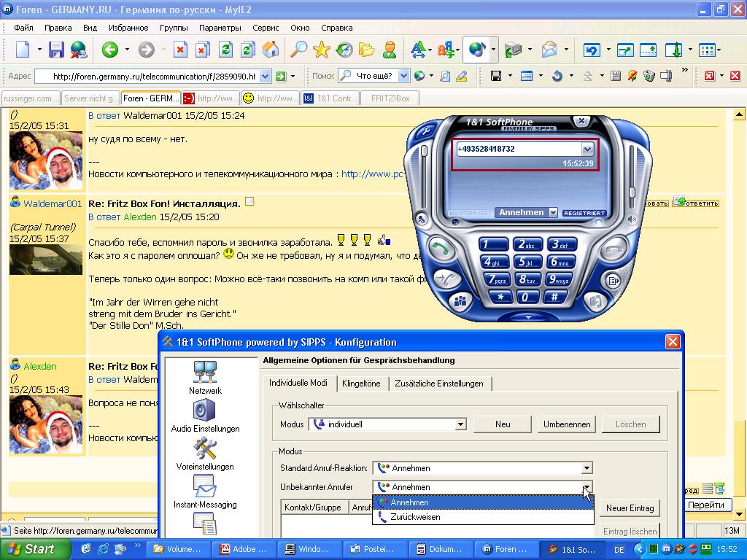747x560 pixels.
Task: Click the Mail envelope icon in toolbar
Action: [x=549, y=50]
